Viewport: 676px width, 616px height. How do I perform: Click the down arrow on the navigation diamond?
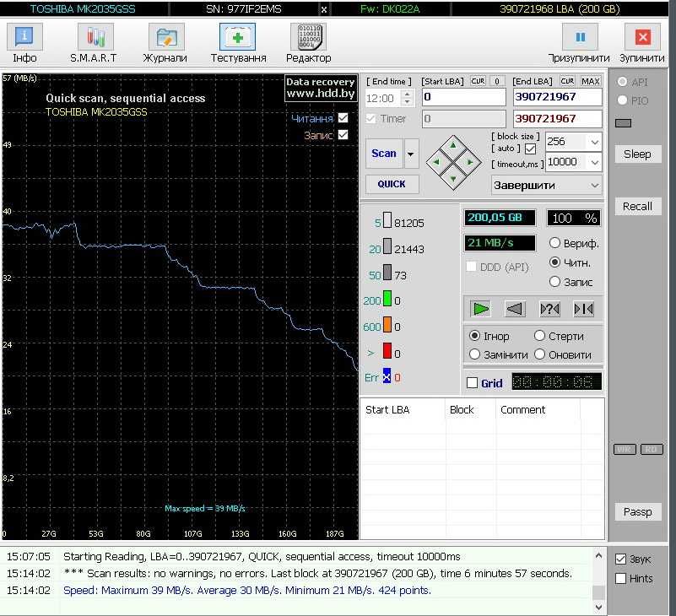[x=453, y=178]
